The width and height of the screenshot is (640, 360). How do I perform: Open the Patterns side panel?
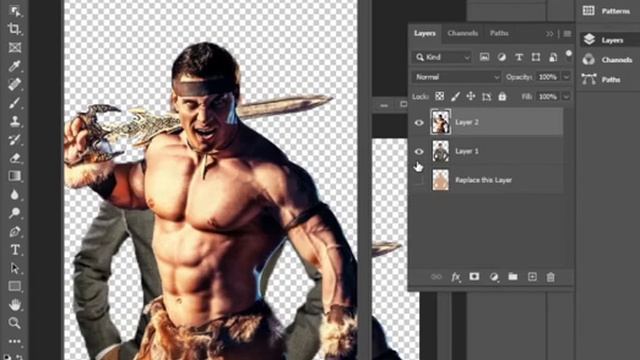point(607,11)
